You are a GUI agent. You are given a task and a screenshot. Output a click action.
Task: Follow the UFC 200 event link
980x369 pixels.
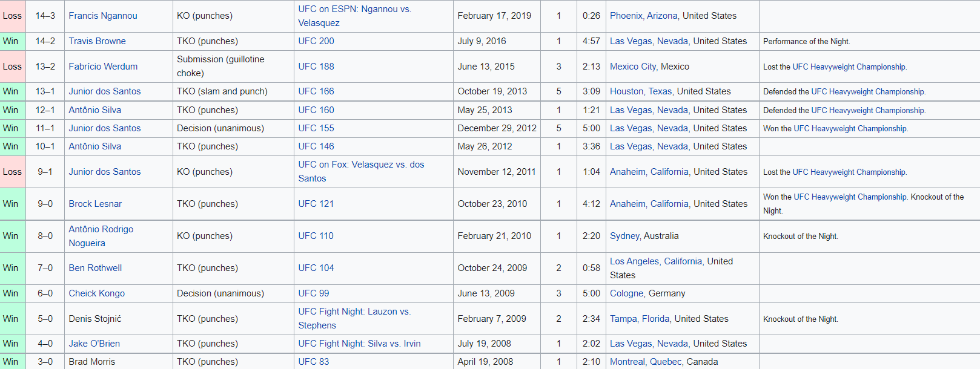pos(316,41)
